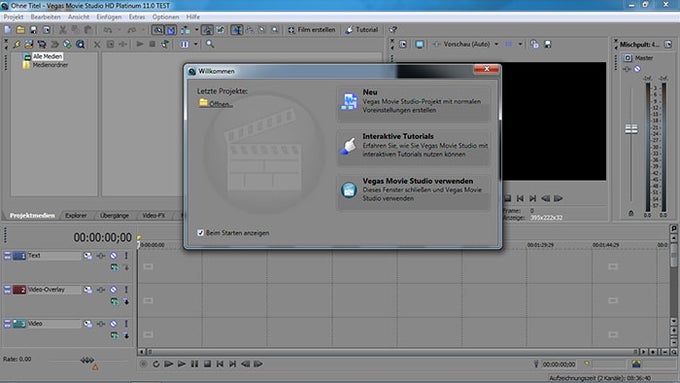Click the Vegas Movie Studio verwenden globe icon
This screenshot has height=383, width=680.
pos(349,190)
